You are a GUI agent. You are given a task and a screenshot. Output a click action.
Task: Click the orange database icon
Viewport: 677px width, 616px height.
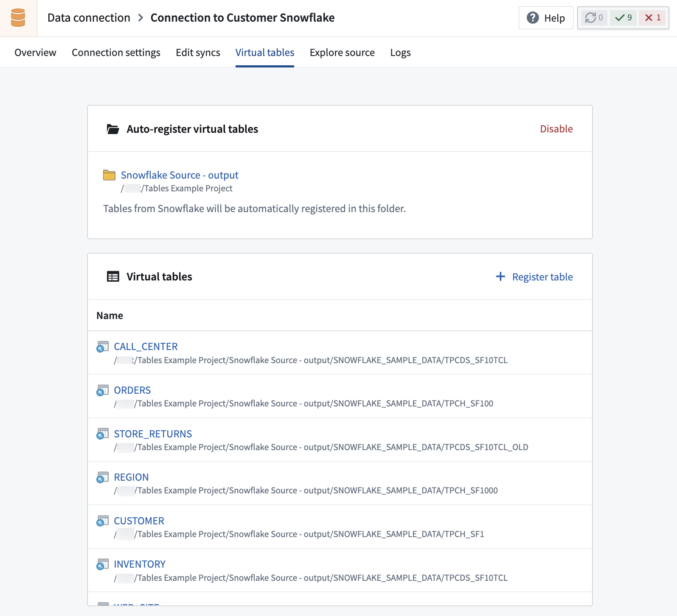pyautogui.click(x=18, y=18)
